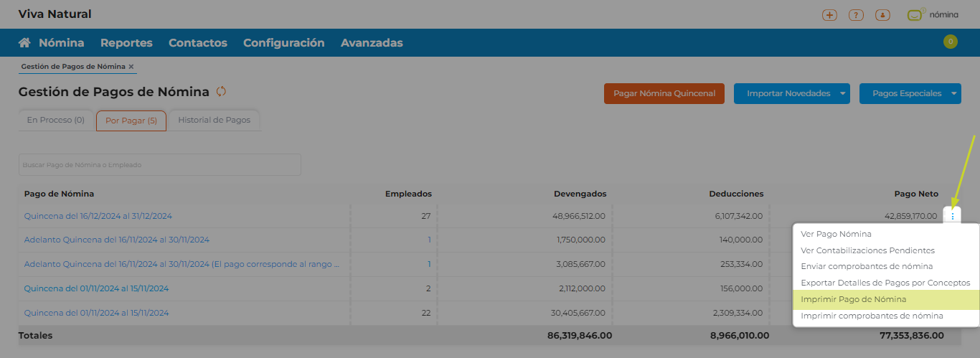This screenshot has height=358, width=980.
Task: Click Pagar Nómina Quincenal button
Action: coord(664,93)
